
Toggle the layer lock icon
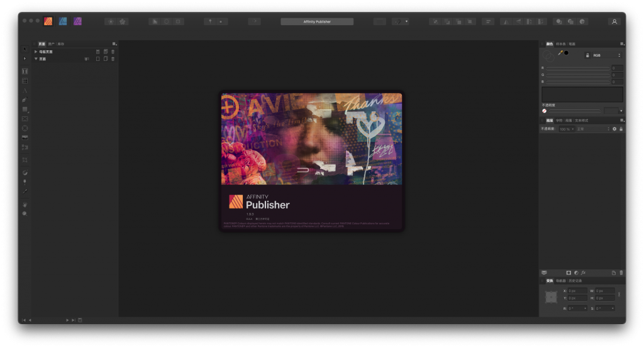click(x=621, y=129)
